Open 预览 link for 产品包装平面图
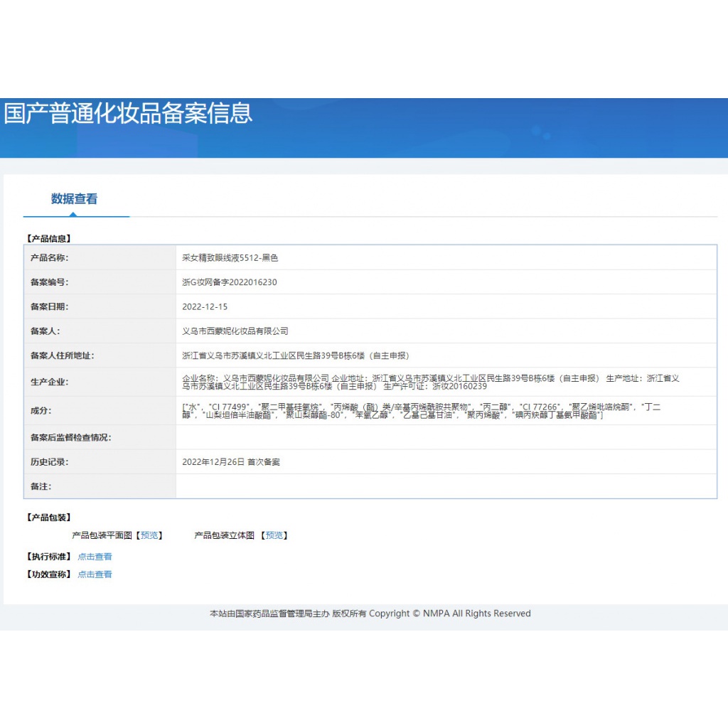 [150, 535]
